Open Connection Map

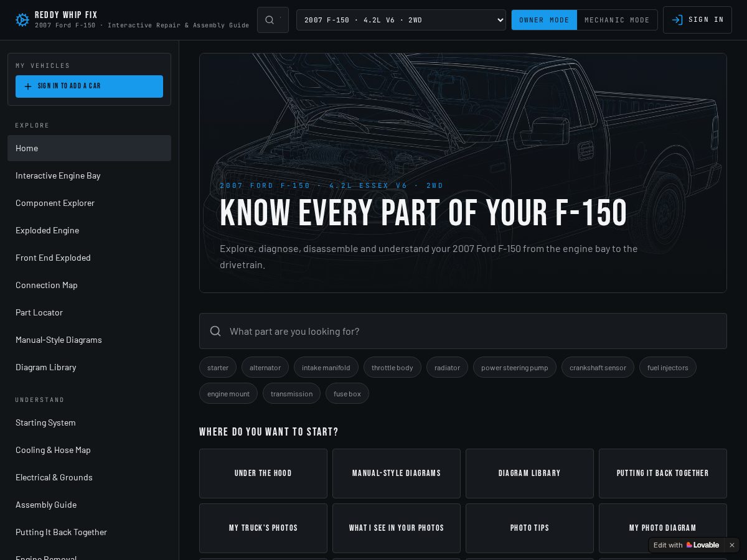pyautogui.click(x=89, y=285)
